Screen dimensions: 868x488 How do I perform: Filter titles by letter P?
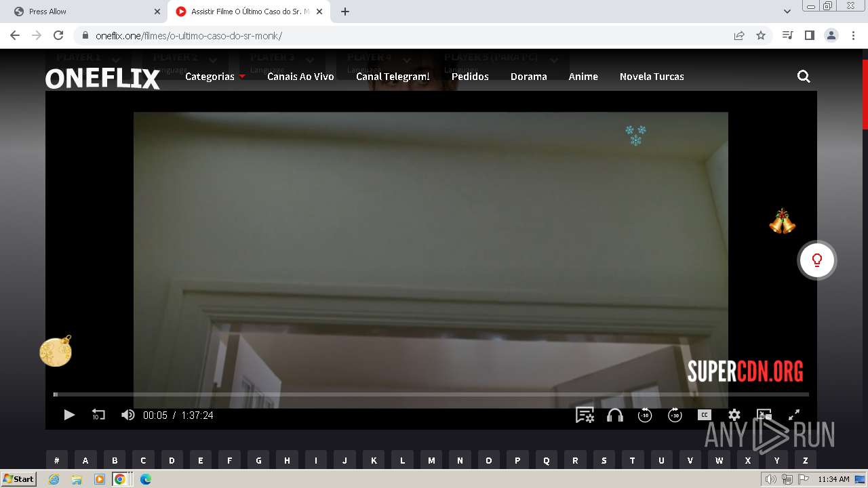[517, 460]
